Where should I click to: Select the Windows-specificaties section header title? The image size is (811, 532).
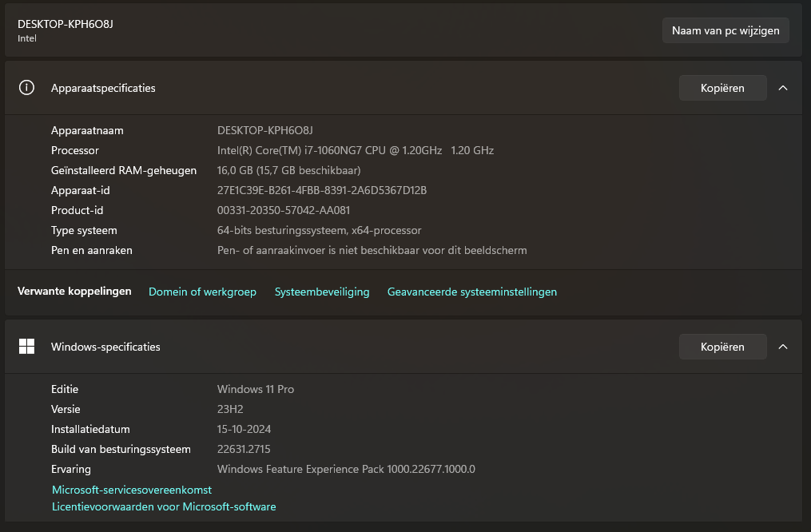pyautogui.click(x=105, y=347)
